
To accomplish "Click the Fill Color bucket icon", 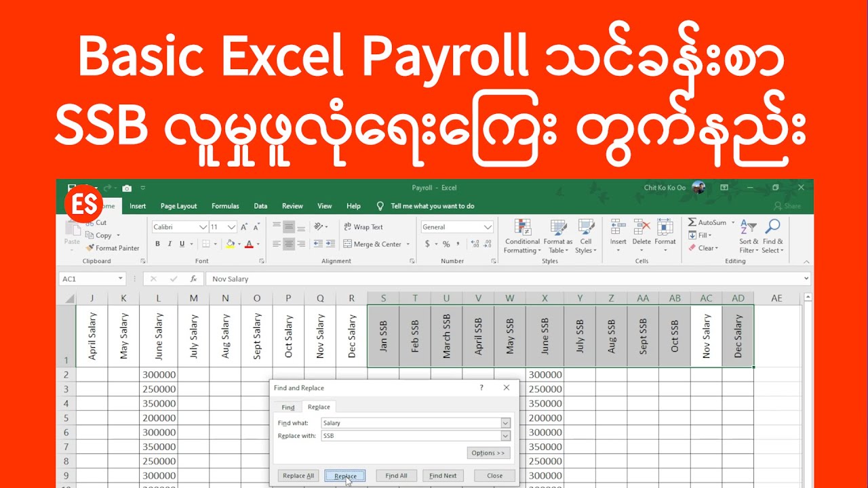I will pyautogui.click(x=230, y=244).
